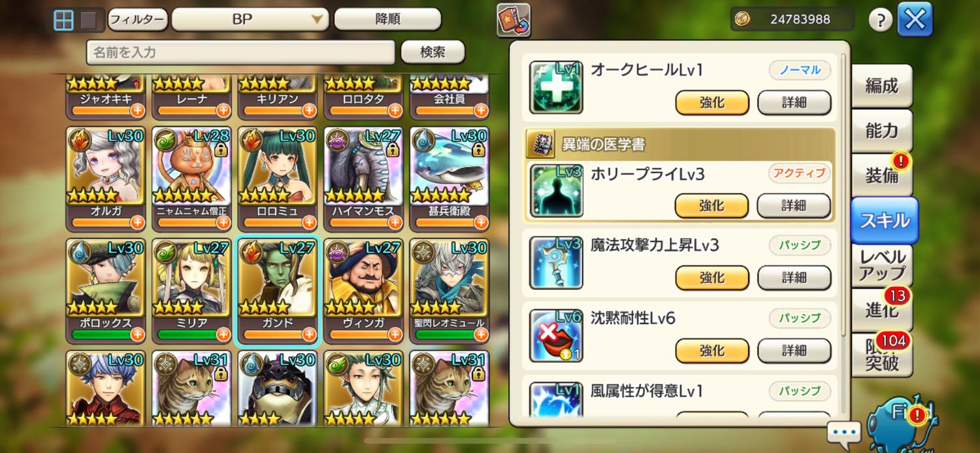Switch to grid view layout icon
The width and height of the screenshot is (980, 453).
pyautogui.click(x=63, y=20)
